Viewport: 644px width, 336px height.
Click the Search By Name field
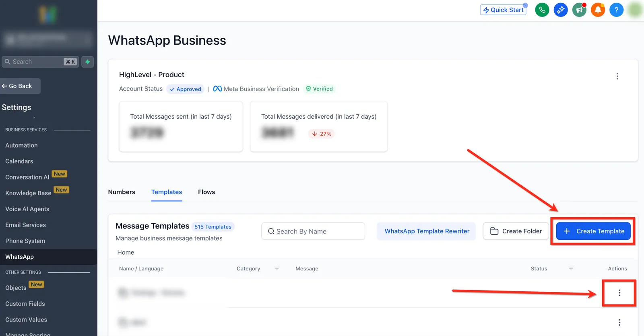point(313,231)
